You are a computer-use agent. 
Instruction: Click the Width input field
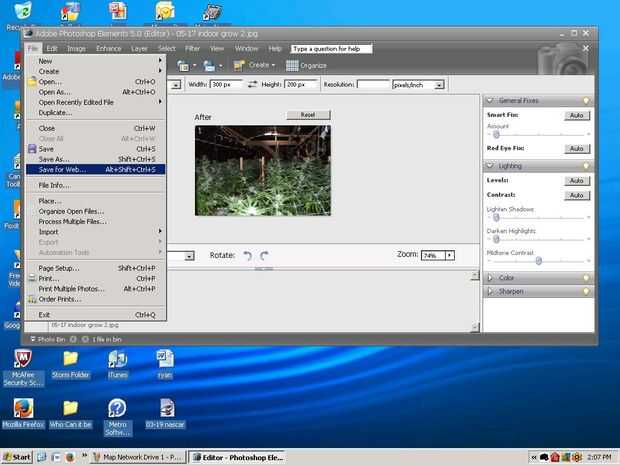(x=226, y=85)
